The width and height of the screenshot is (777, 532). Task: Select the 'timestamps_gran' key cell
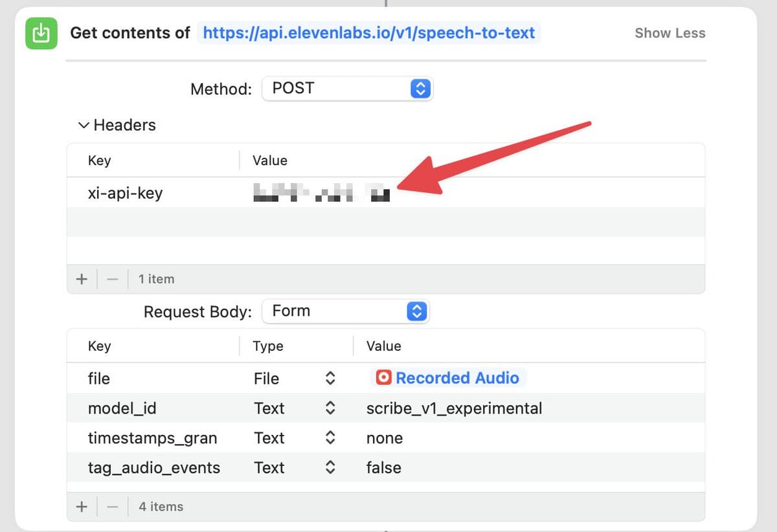[x=152, y=438]
